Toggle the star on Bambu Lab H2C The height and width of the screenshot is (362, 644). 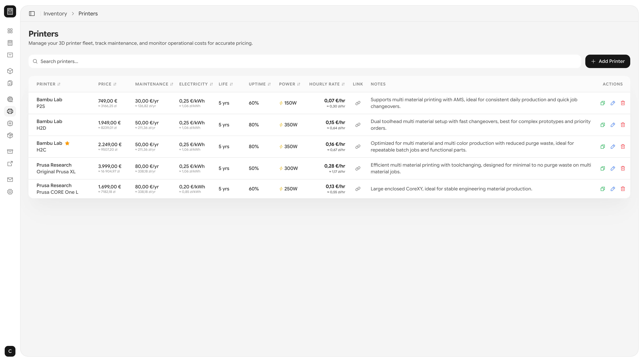tap(67, 143)
